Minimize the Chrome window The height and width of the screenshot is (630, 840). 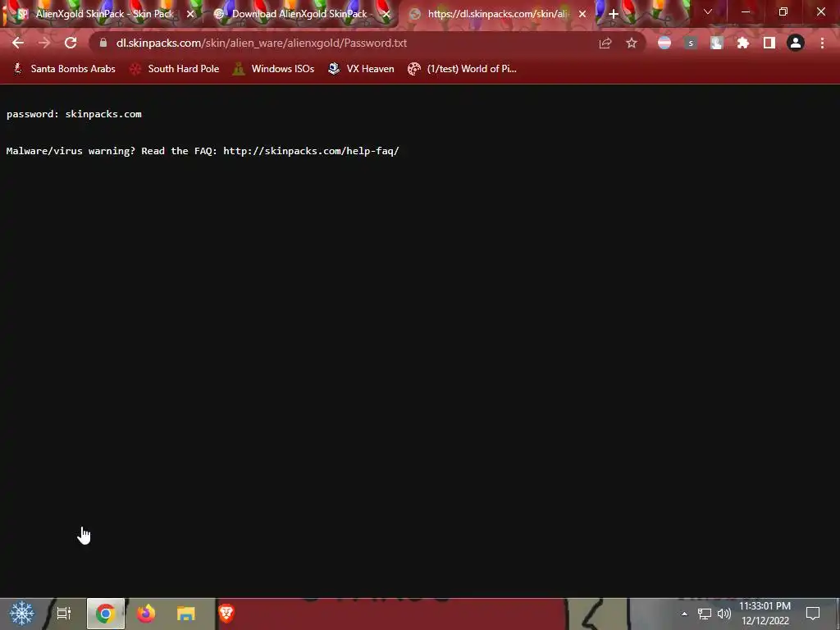(746, 11)
